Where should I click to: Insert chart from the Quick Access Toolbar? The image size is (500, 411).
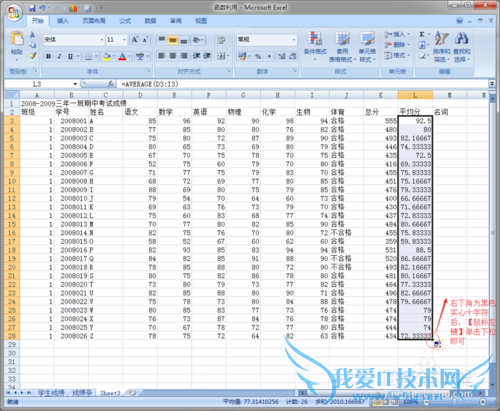tap(73, 8)
